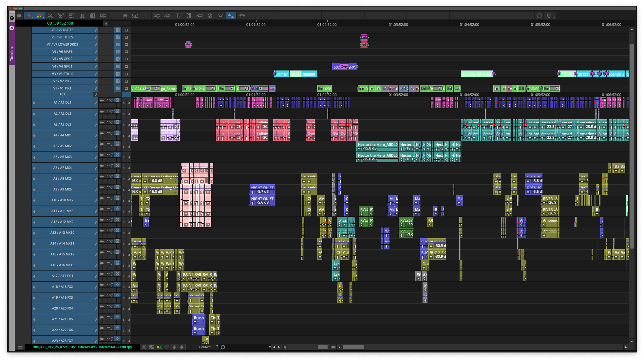Mute track A3 DL3 with M button
The width and height of the screenshot is (644, 361).
[x=129, y=125]
